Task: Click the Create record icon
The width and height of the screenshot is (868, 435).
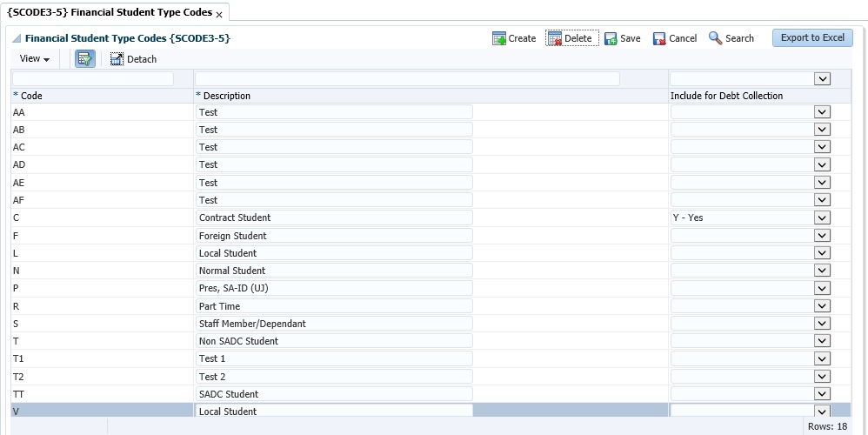Action: point(499,38)
